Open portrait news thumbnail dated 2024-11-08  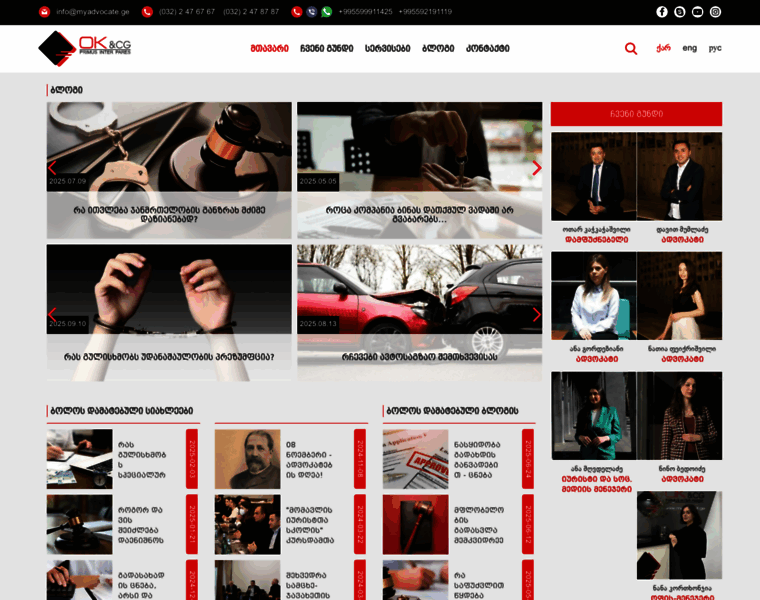coord(248,459)
